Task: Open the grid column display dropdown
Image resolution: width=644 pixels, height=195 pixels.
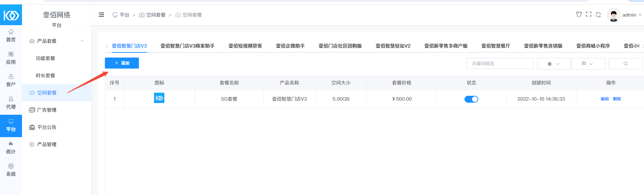Action: [554, 64]
